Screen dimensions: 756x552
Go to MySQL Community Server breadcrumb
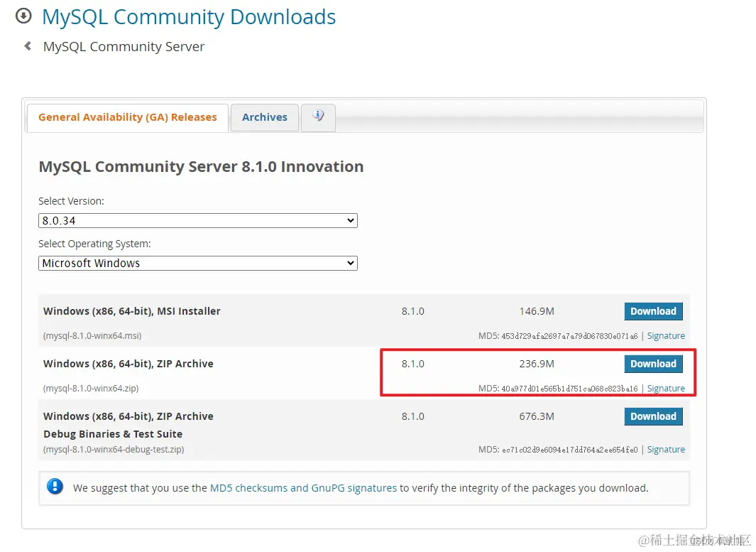[124, 46]
